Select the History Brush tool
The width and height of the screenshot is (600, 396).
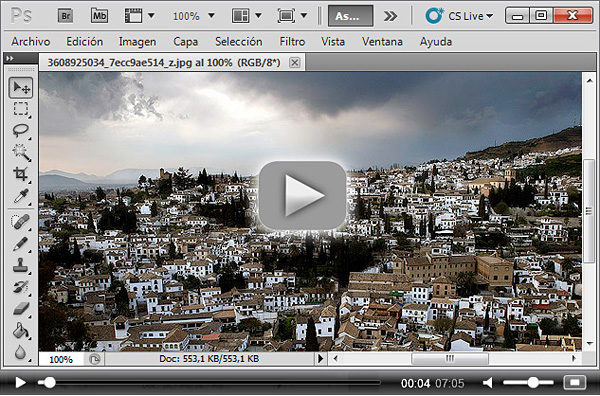(x=21, y=287)
